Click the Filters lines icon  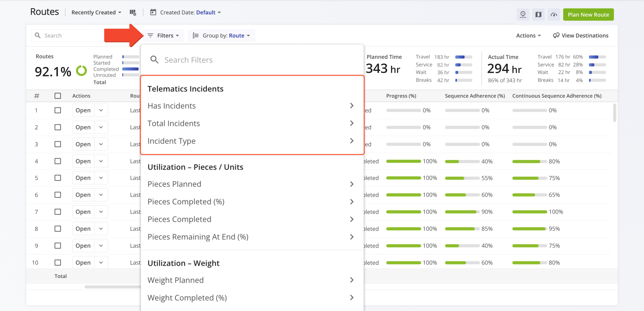(x=150, y=35)
